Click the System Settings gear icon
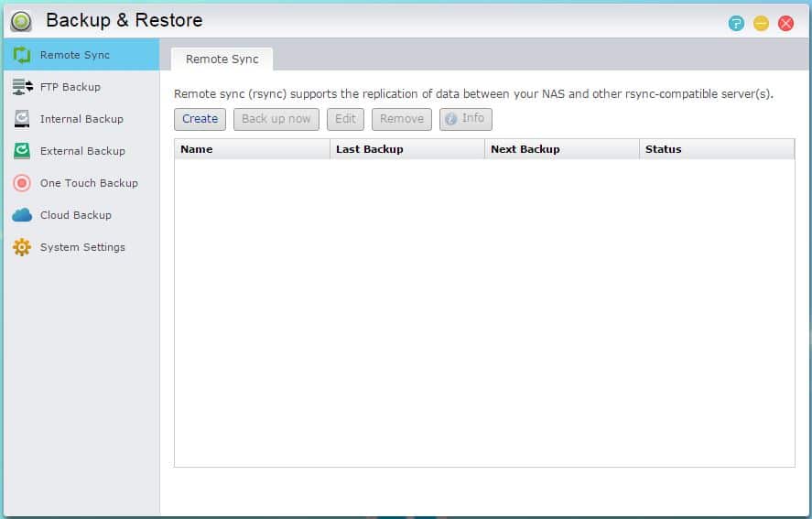Screen dimensions: 812x519 coord(22,247)
